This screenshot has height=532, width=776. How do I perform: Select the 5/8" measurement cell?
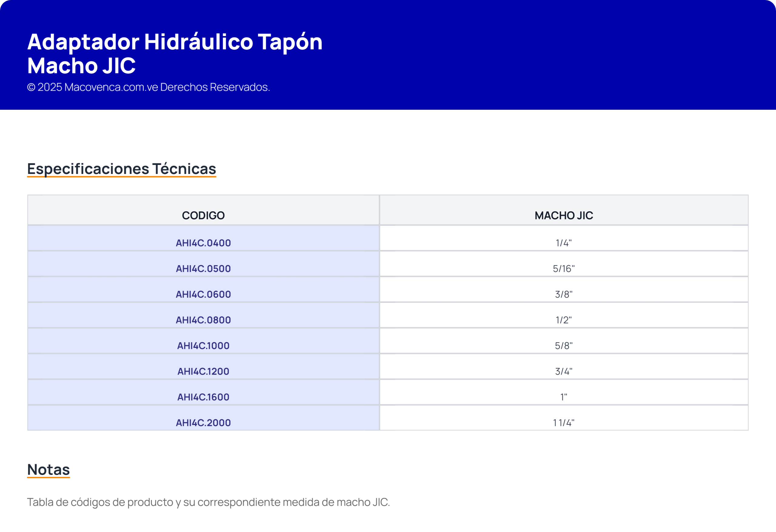564,346
